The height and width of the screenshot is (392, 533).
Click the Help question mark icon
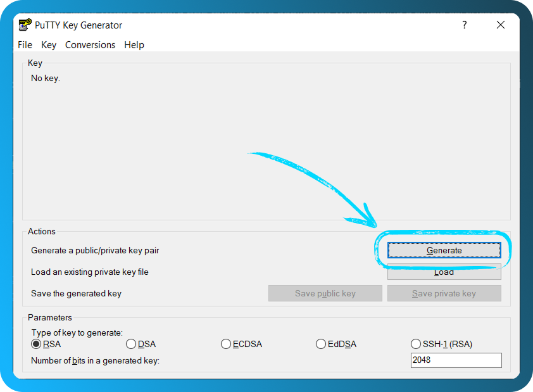click(x=464, y=25)
